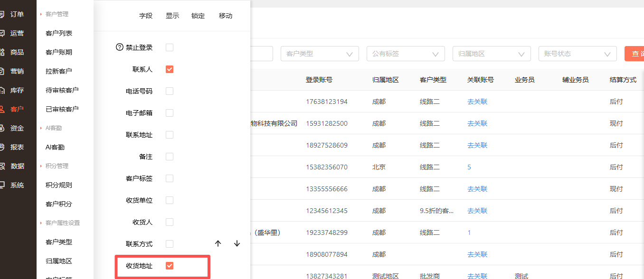The height and width of the screenshot is (279, 644).
Task: Select the 批发商 customer type cell
Action: pos(430,276)
